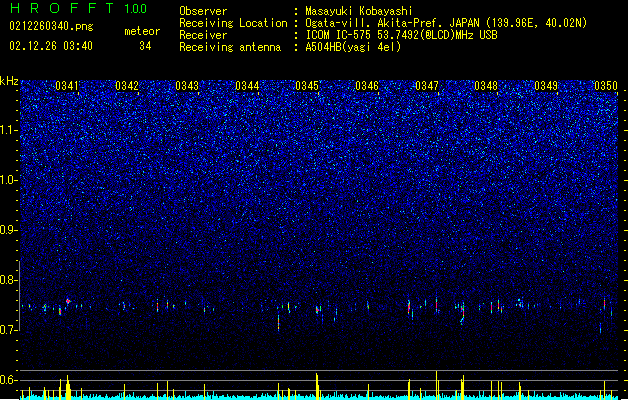Click the observer name Masayuki Kobayashi
Viewport: 629px width, 400px height.
pos(359,11)
